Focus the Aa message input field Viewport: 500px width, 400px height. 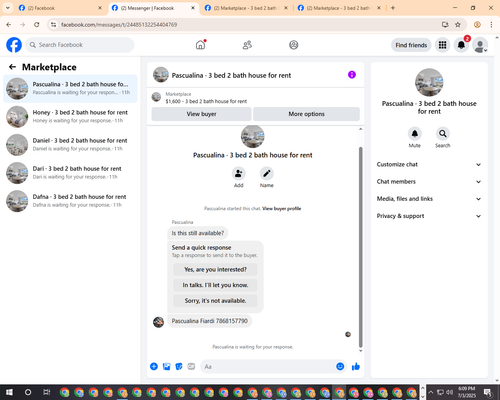(268, 366)
